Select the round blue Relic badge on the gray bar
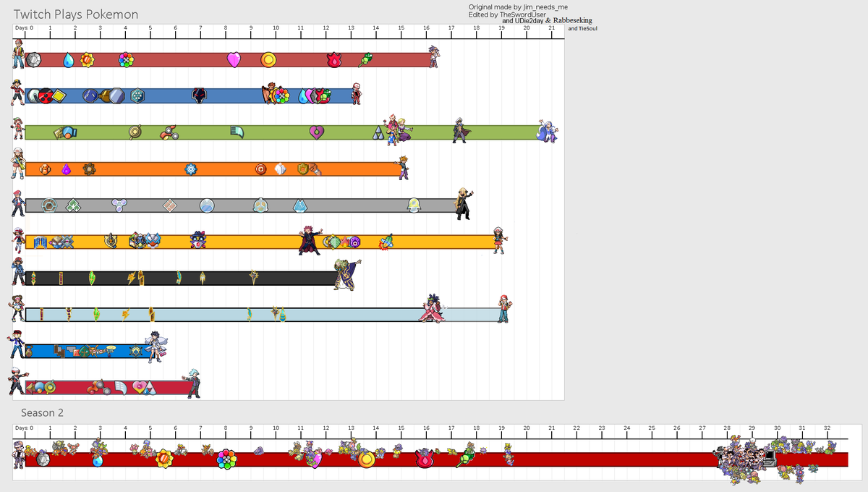 (x=207, y=205)
